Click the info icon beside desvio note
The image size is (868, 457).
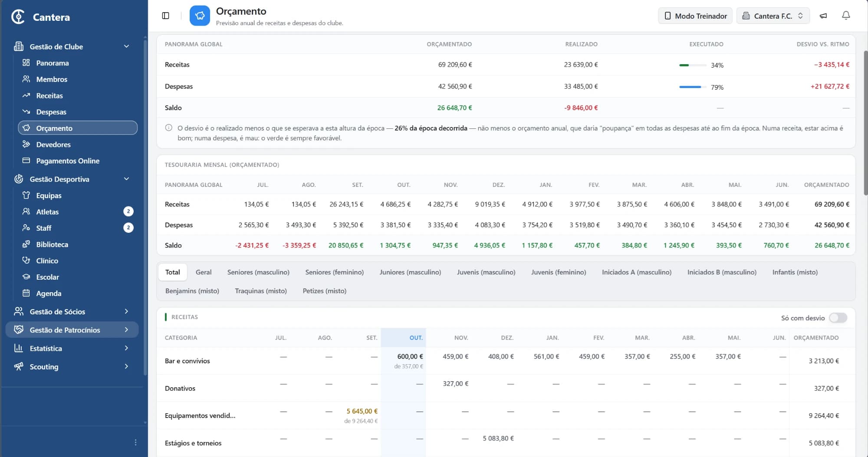coord(168,128)
